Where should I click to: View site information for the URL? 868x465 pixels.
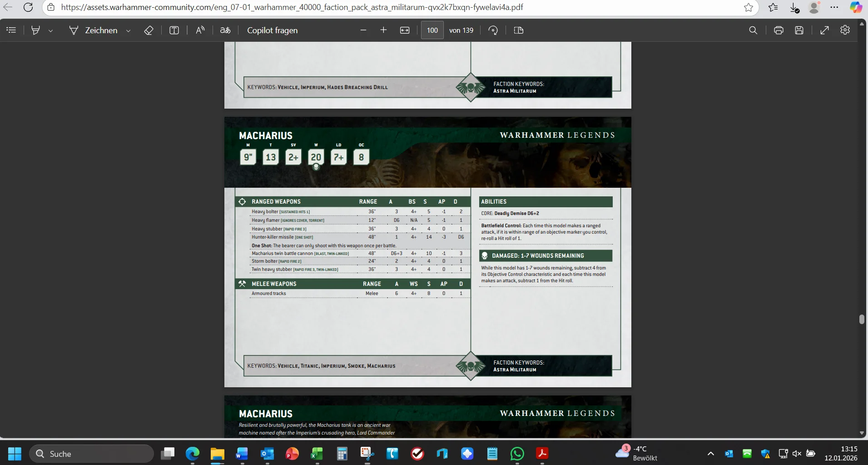[x=51, y=7]
